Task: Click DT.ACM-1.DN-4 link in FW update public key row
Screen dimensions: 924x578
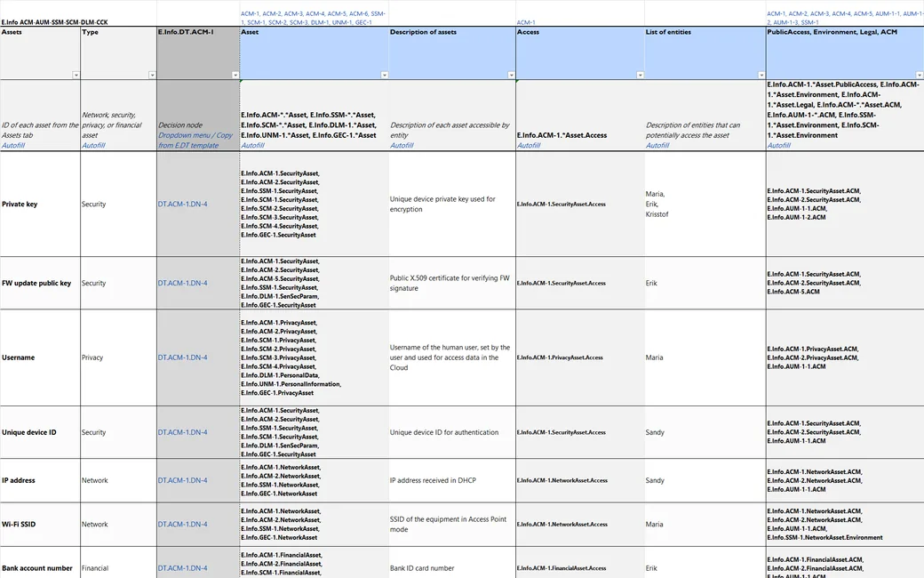Action: click(x=183, y=283)
